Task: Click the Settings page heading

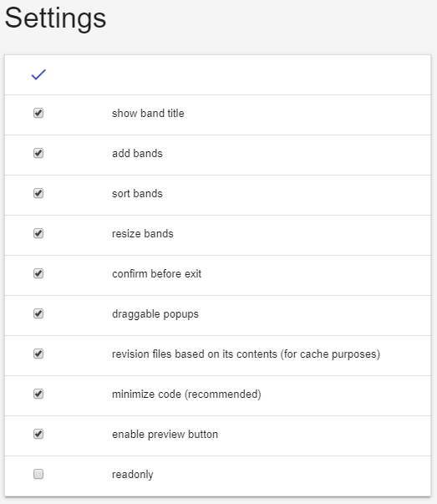Action: click(55, 18)
